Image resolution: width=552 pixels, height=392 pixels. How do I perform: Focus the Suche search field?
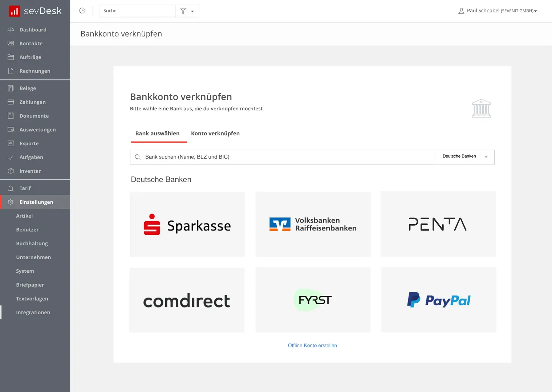click(137, 11)
